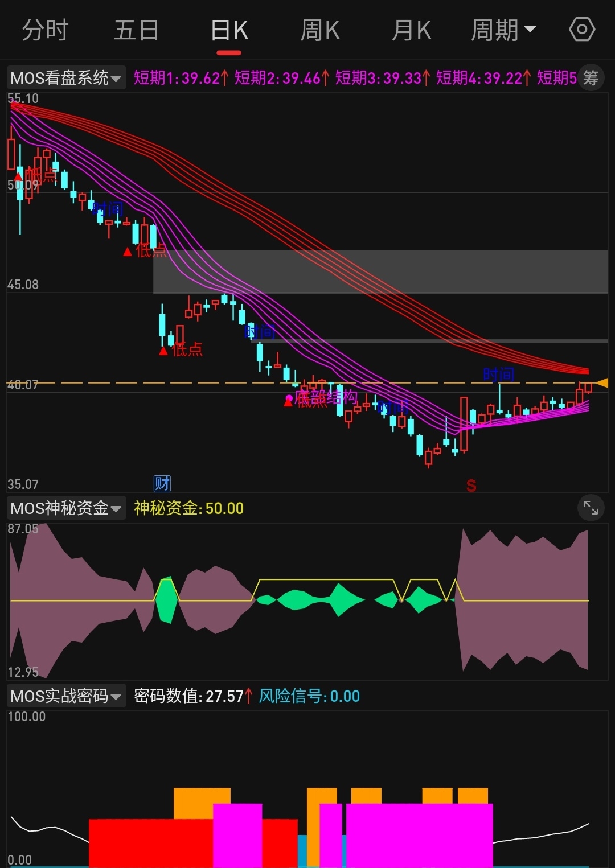This screenshot has height=868, width=615.
Task: Tap the 低点 label below gap-down candles
Action: (187, 349)
